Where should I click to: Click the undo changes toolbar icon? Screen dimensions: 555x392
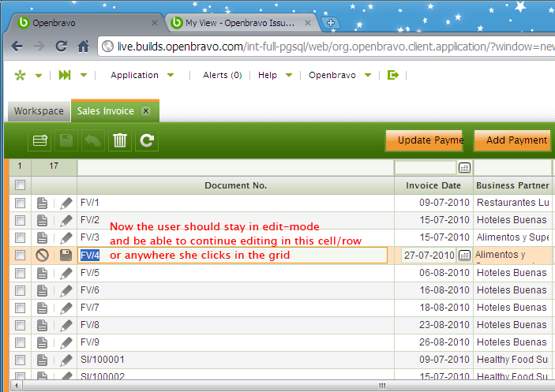pyautogui.click(x=92, y=140)
